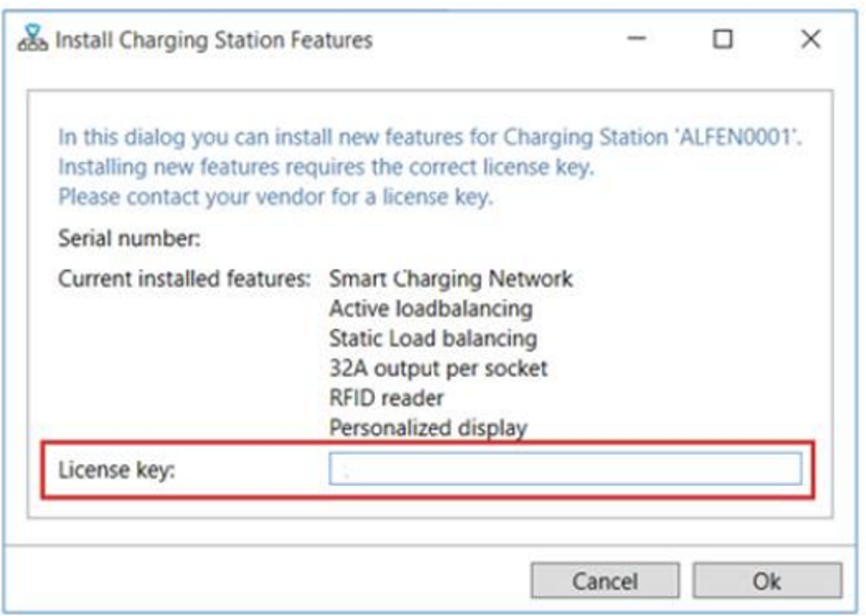Viewport: 866px width, 616px height.
Task: Click the 'License key:' label
Action: (x=117, y=469)
